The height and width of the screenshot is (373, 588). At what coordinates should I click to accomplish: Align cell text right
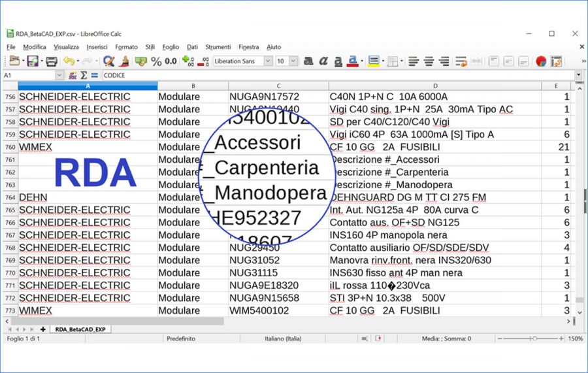pos(444,61)
